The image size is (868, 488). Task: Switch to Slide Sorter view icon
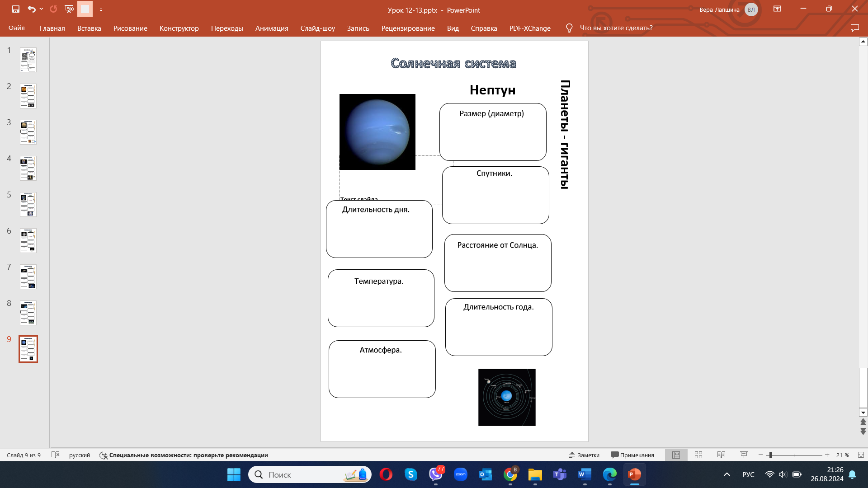[698, 455]
